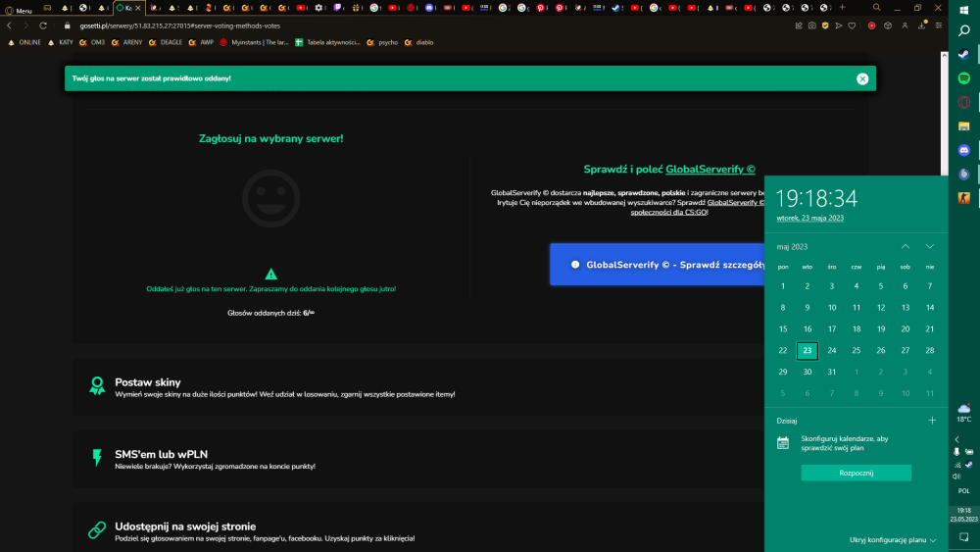Click GlobalServerify © - Sprawdź szczegóły button
This screenshot has height=552, width=980.
tap(657, 265)
